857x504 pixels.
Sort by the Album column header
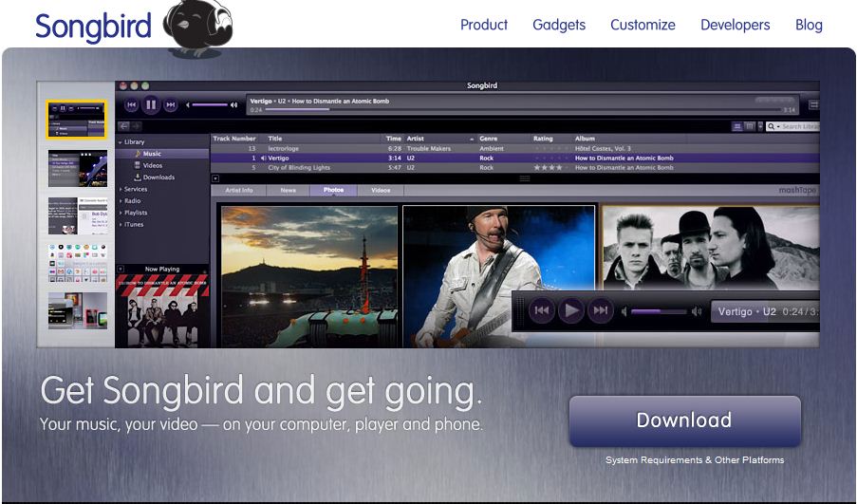(x=585, y=139)
